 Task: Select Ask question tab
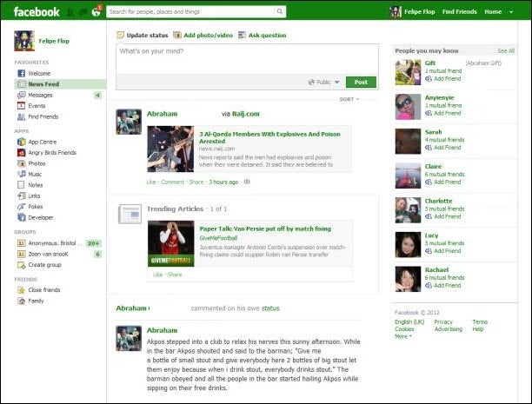263,35
